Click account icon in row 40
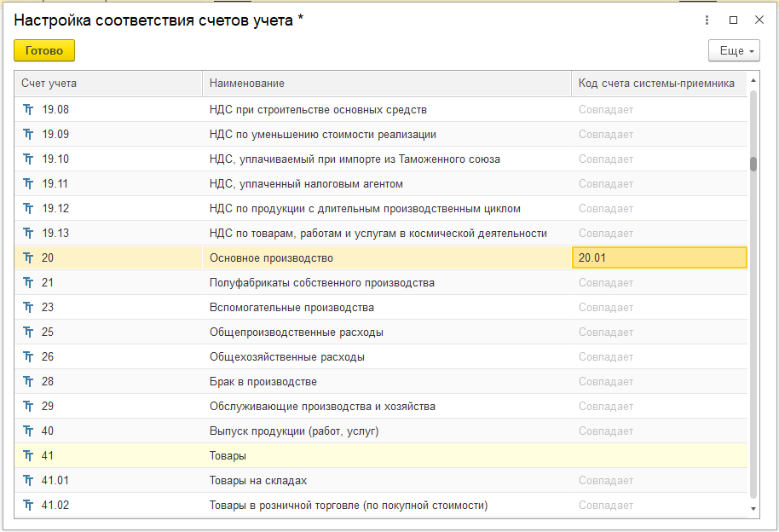This screenshot has width=779, height=532. pyautogui.click(x=28, y=431)
